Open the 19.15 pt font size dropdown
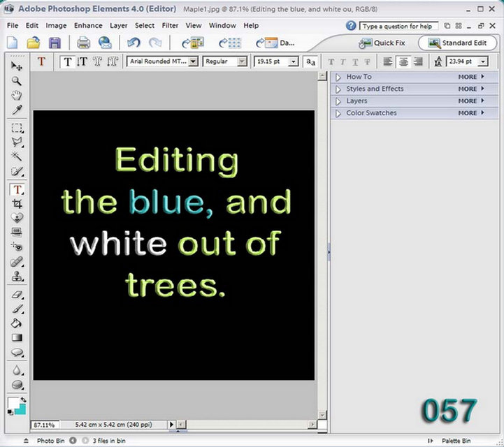This screenshot has width=504, height=447. click(293, 61)
